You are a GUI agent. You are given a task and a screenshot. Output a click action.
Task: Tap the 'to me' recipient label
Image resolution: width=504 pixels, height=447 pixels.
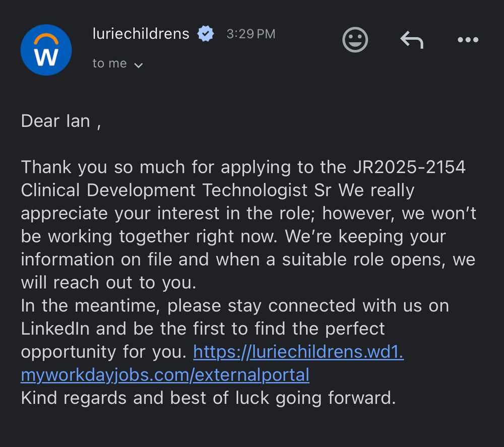pos(109,63)
